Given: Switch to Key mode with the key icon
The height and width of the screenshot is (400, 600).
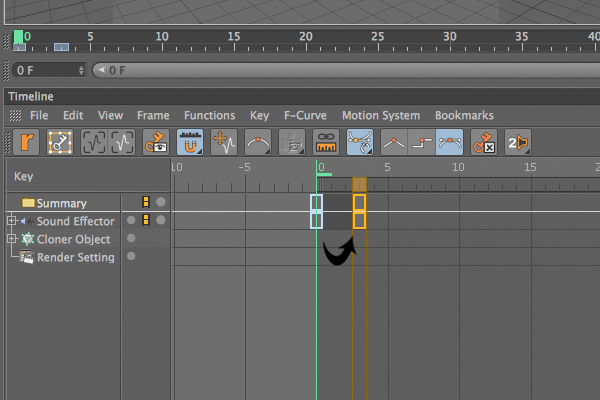Looking at the screenshot, I should (60, 142).
